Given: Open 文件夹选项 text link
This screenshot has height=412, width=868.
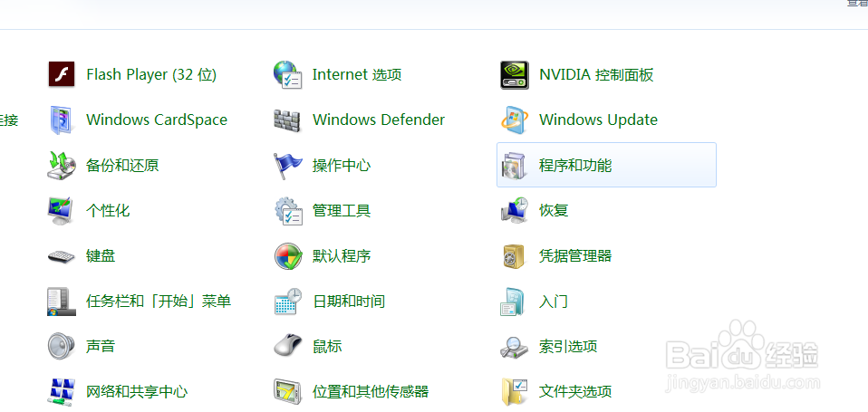Looking at the screenshot, I should [575, 392].
